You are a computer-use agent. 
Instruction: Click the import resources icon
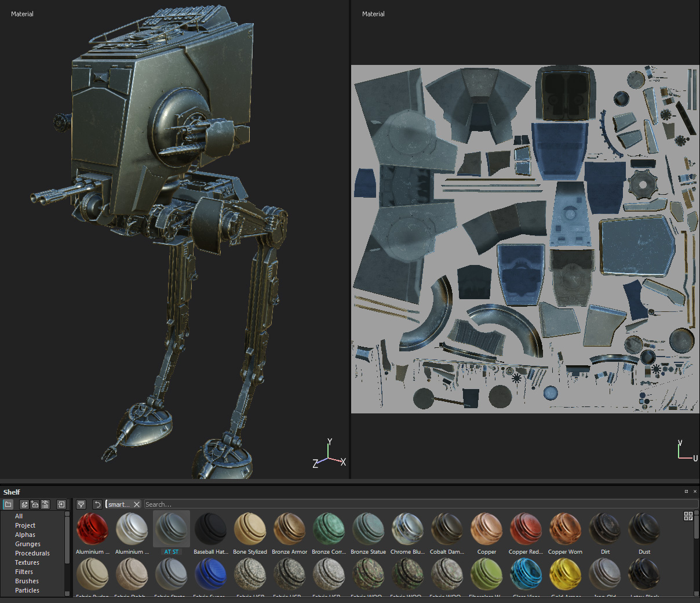pyautogui.click(x=61, y=504)
